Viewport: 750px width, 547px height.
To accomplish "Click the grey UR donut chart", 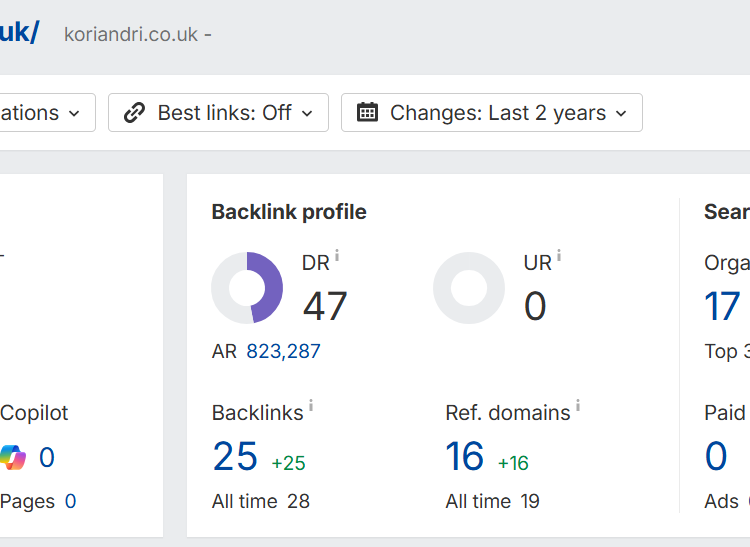I will click(469, 288).
